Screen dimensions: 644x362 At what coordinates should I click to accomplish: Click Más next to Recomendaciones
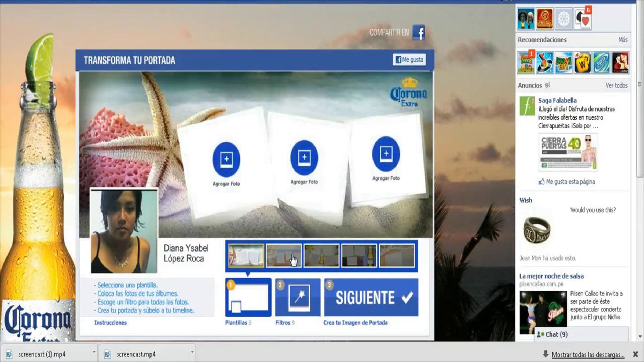pyautogui.click(x=623, y=40)
